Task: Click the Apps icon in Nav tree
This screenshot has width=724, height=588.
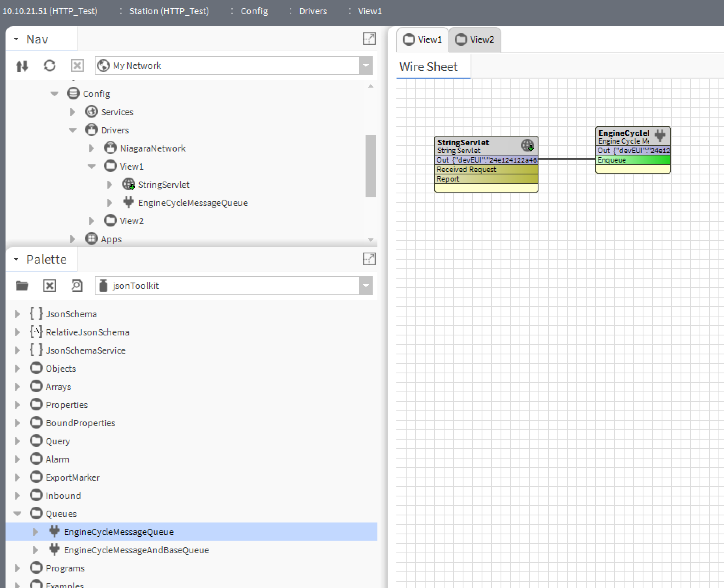Action: [92, 239]
